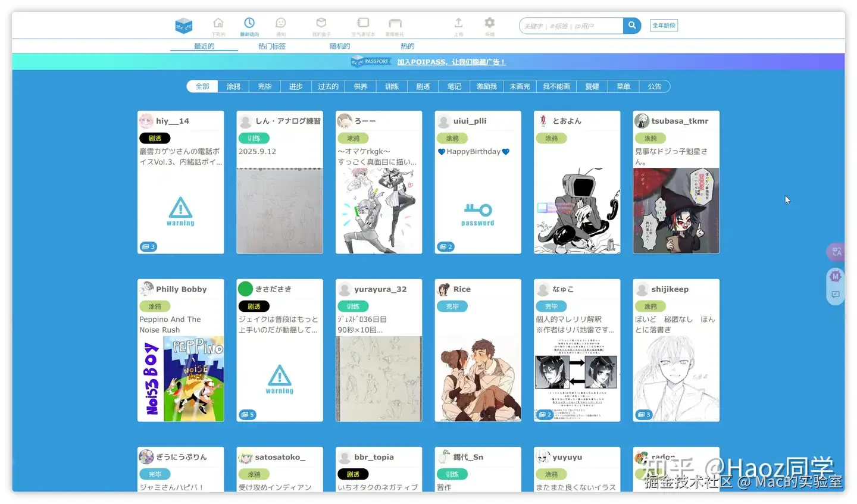Select the 供养 category filter

point(360,86)
